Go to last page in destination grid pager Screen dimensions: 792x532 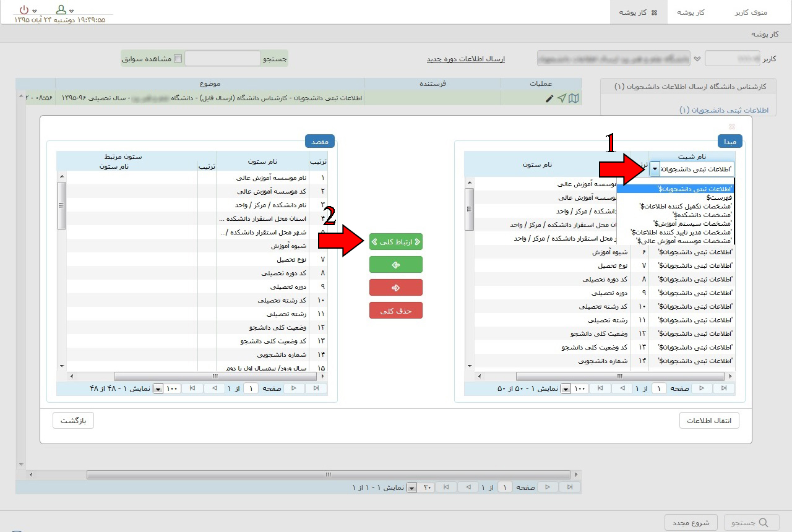tap(192, 388)
